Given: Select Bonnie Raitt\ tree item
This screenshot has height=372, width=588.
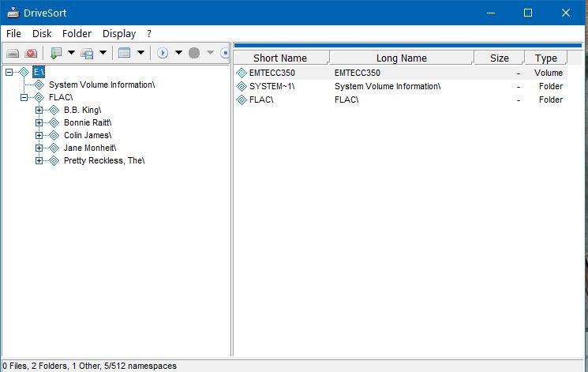Looking at the screenshot, I should [88, 122].
